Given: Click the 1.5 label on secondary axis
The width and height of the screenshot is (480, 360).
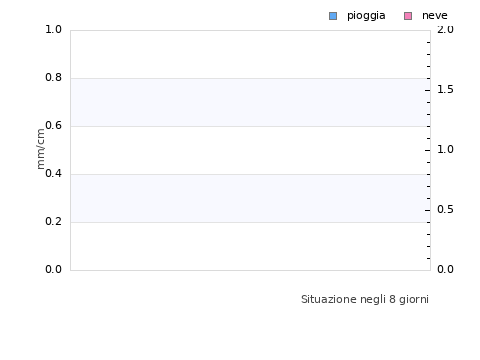Looking at the screenshot, I should tap(445, 90).
